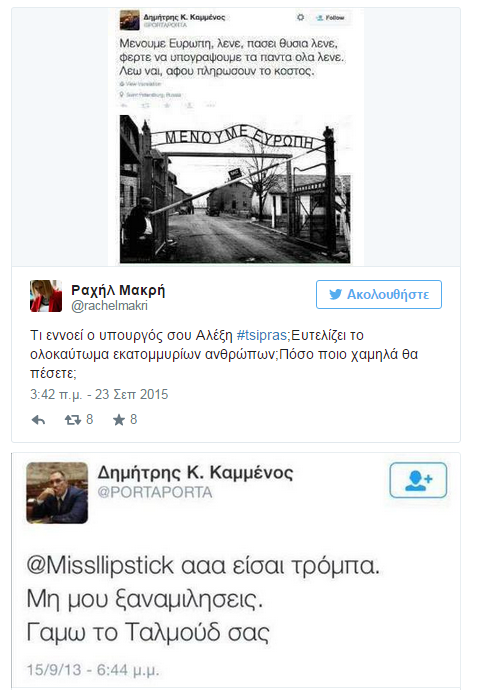Screen dimensions: 491x690
Task: Follow @rachelmakri with the Ακολουθήστε button
Action: [x=379, y=294]
